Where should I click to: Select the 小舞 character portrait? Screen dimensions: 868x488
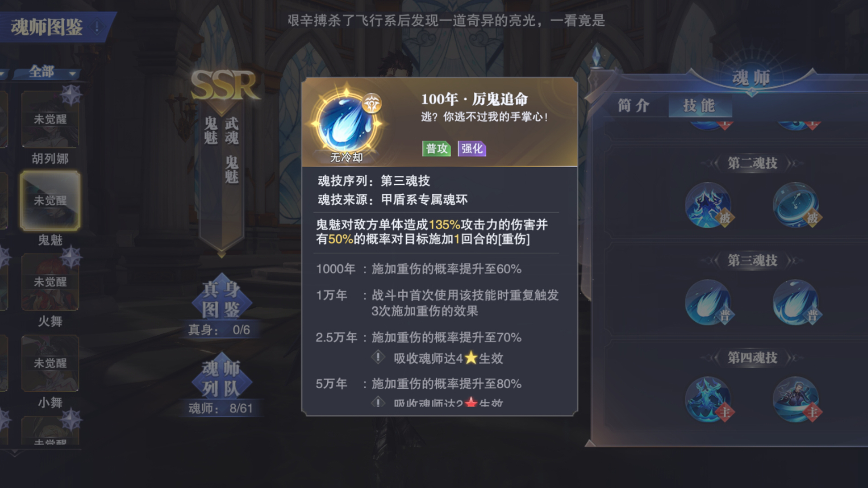tap(50, 363)
